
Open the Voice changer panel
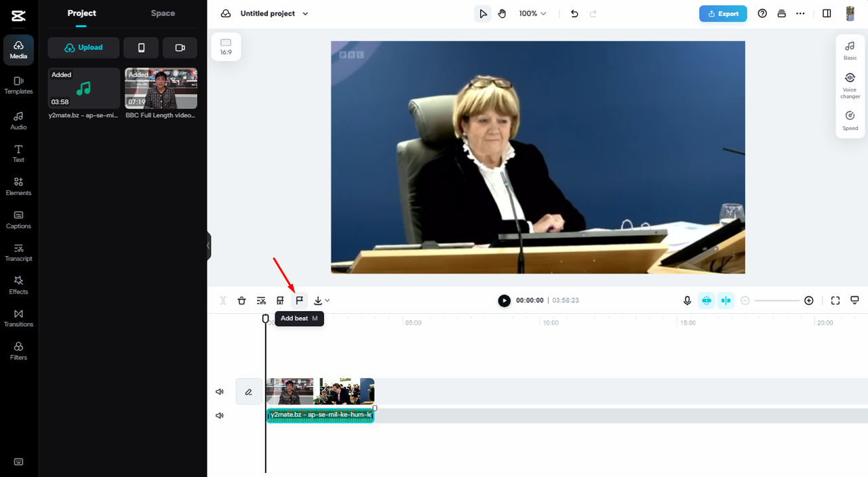coord(850,83)
